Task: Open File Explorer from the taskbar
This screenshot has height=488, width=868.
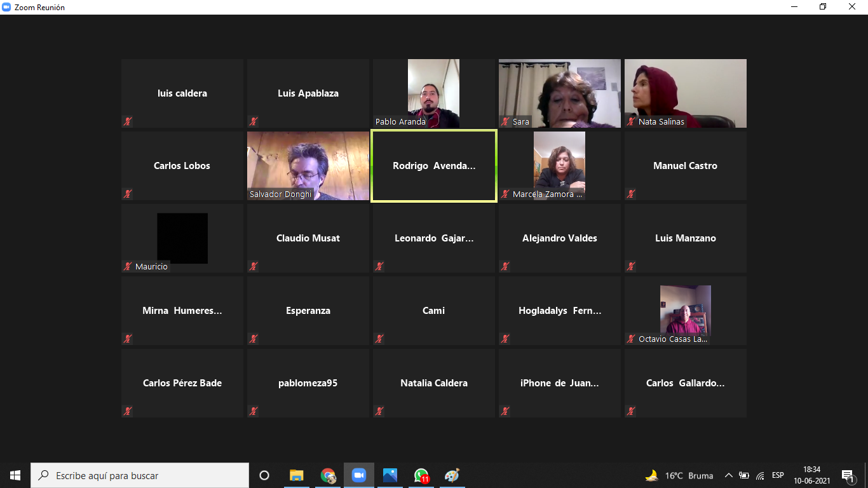Action: click(x=297, y=475)
